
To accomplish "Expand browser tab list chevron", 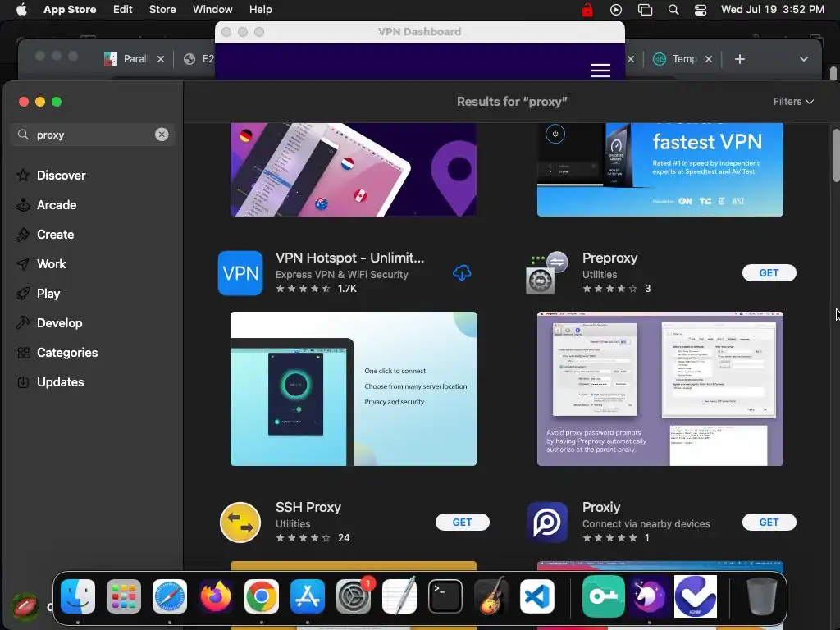I will tap(804, 59).
